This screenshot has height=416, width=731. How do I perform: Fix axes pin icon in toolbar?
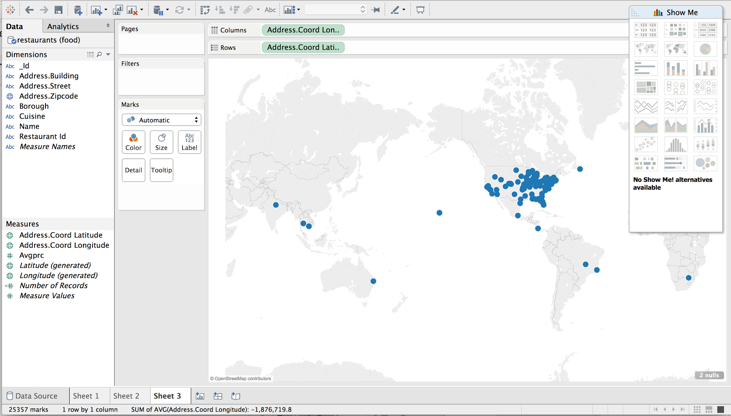[376, 10]
